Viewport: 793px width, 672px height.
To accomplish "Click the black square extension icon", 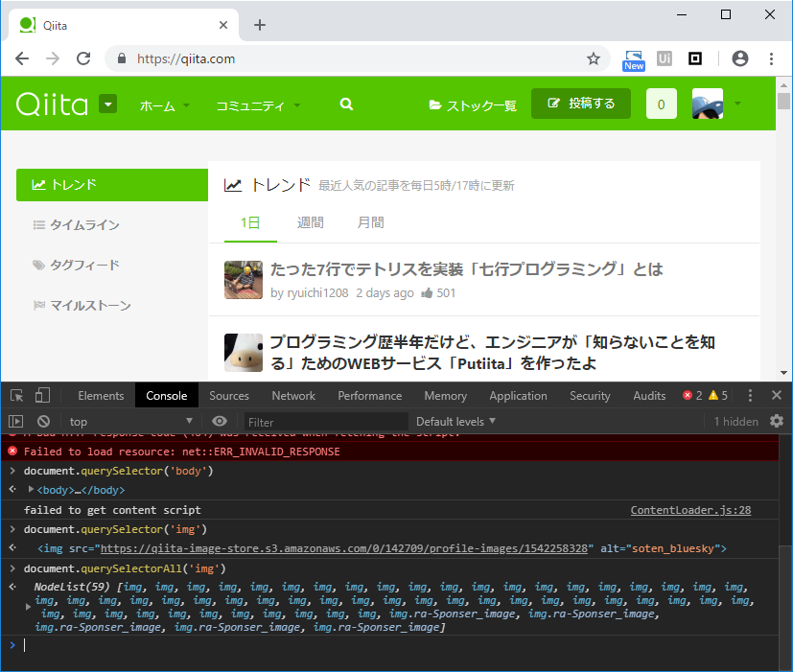I will click(695, 58).
